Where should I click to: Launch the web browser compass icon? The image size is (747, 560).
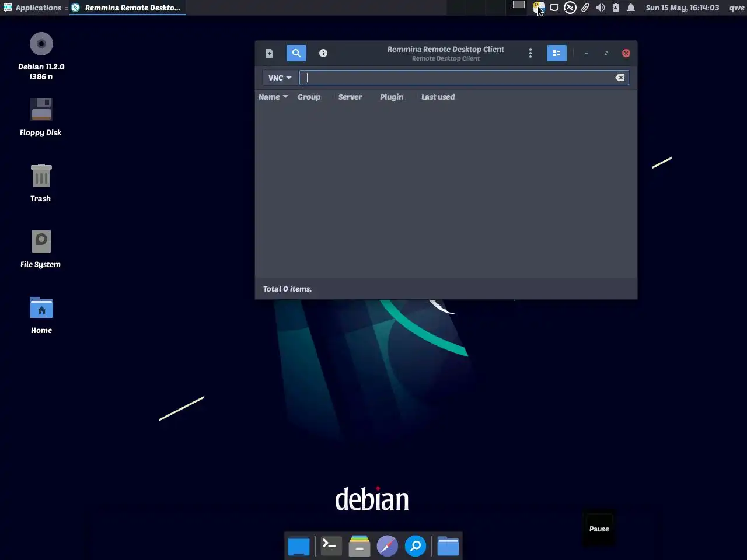pos(388,546)
